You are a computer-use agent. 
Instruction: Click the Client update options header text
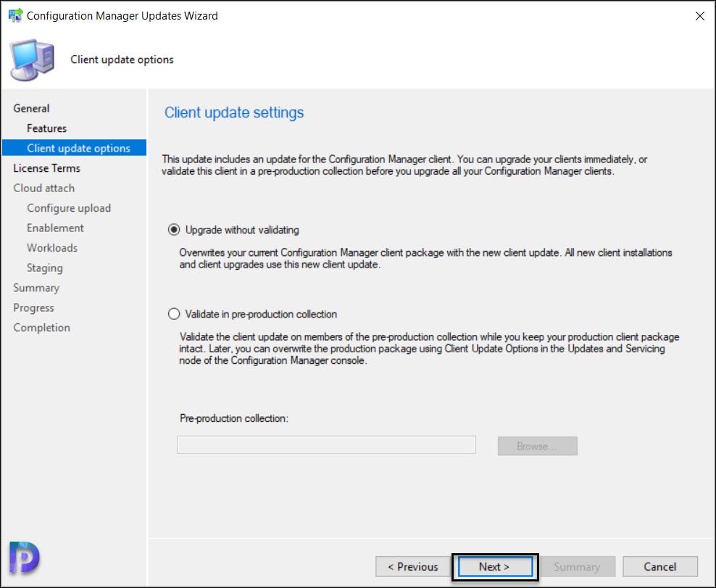[x=122, y=59]
